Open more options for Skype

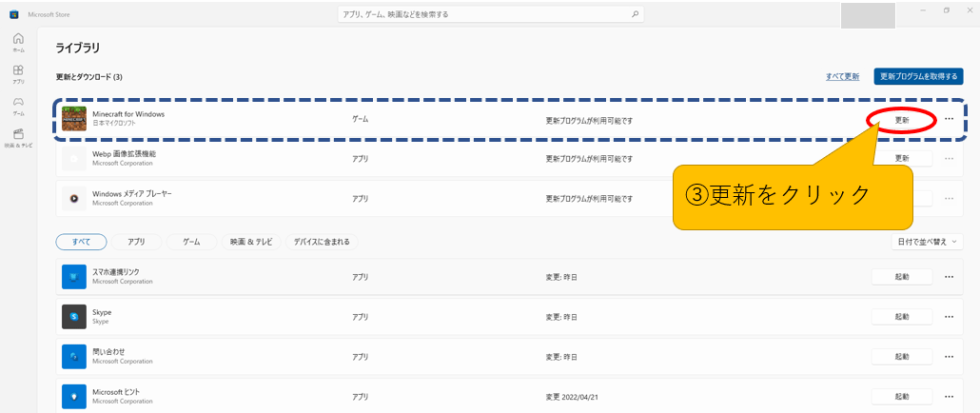[949, 317]
